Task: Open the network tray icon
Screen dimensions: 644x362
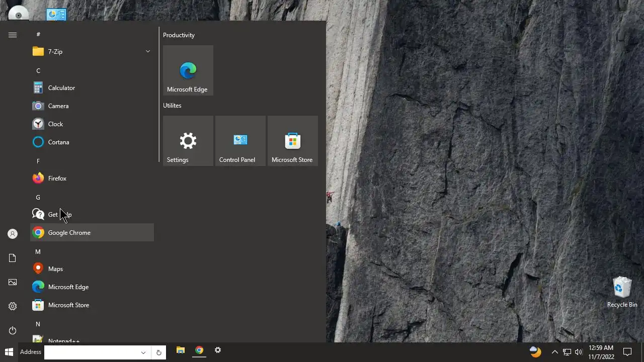Action: coord(567,352)
